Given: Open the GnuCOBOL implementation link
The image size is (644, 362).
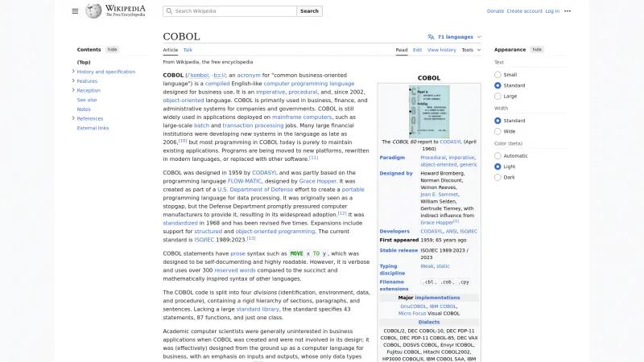Looking at the screenshot, I should click(413, 306).
